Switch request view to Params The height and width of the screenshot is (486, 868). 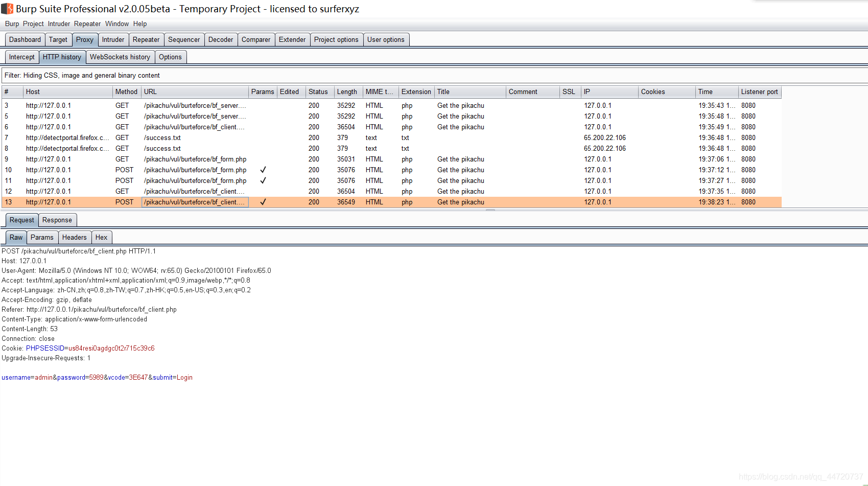[42, 237]
